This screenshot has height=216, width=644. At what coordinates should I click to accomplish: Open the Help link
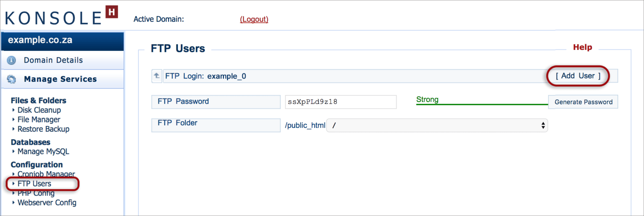coord(582,47)
